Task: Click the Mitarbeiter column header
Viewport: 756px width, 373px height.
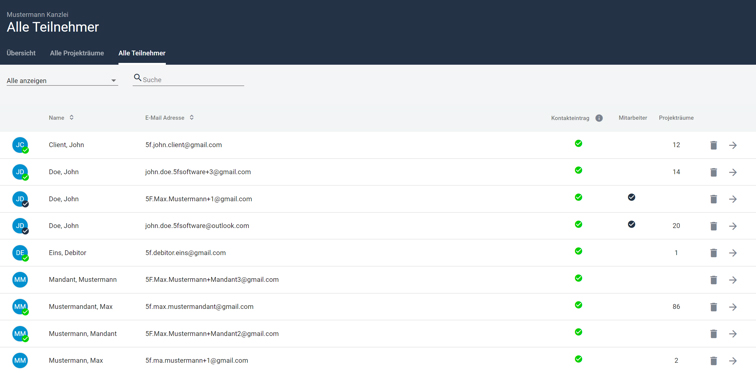Action: tap(633, 118)
